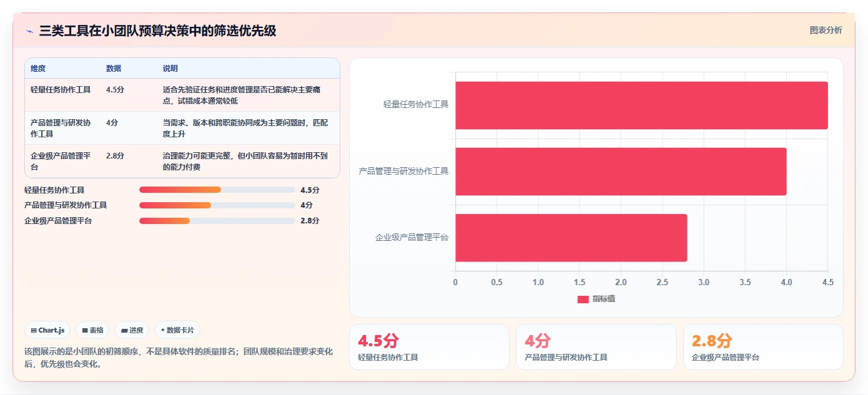Click the 产品管理与研发协作工具 chart bar
Image resolution: width=868 pixels, height=395 pixels.
click(x=621, y=172)
